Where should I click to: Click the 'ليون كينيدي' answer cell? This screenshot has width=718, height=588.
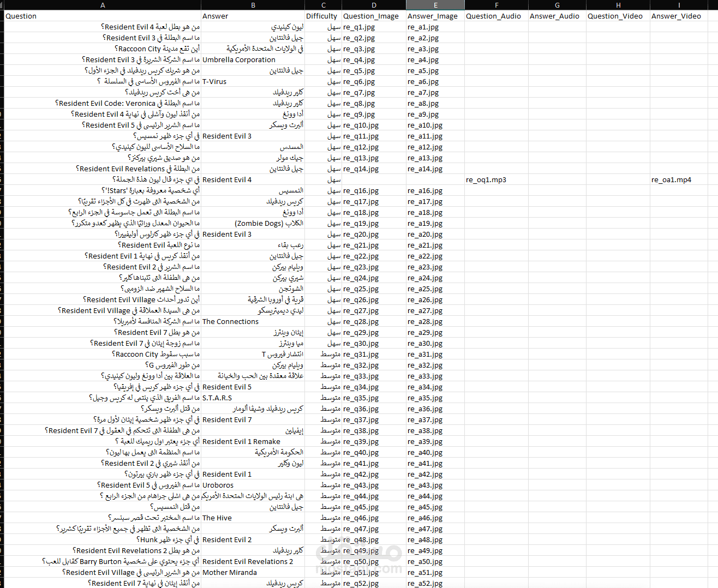click(x=253, y=27)
